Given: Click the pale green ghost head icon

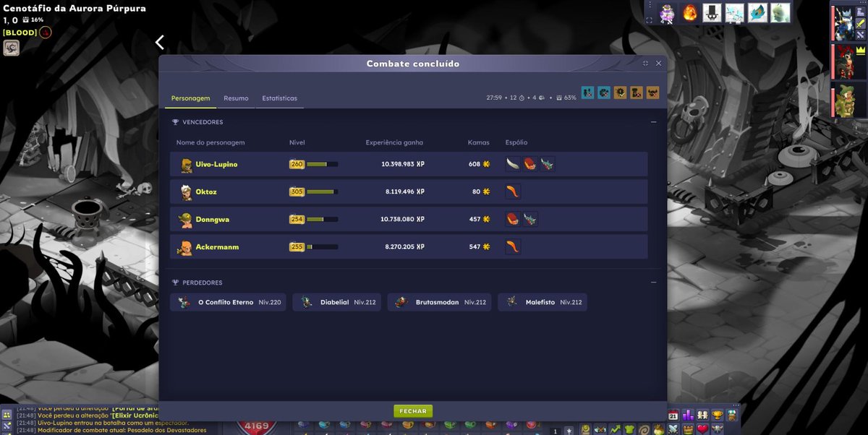Looking at the screenshot, I should 780,13.
